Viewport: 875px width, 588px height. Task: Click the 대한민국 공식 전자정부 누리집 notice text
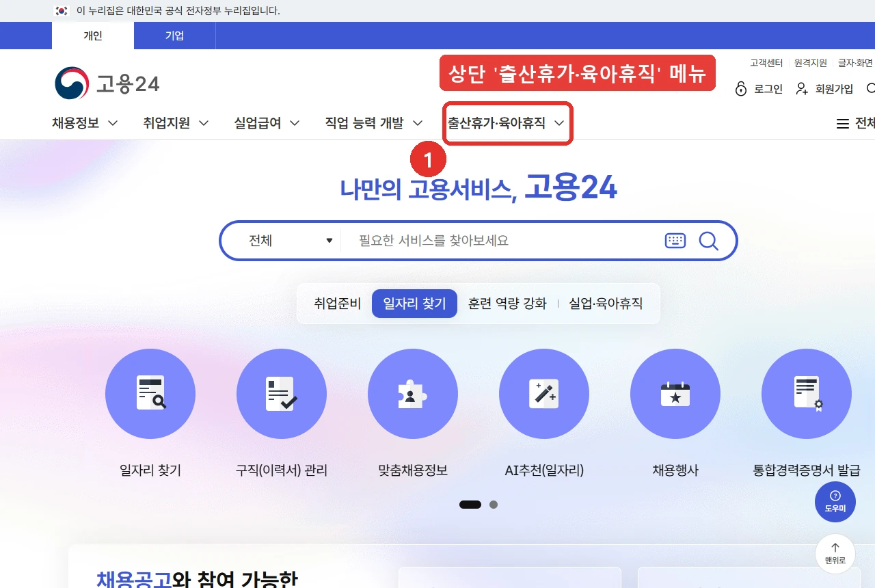(x=178, y=11)
